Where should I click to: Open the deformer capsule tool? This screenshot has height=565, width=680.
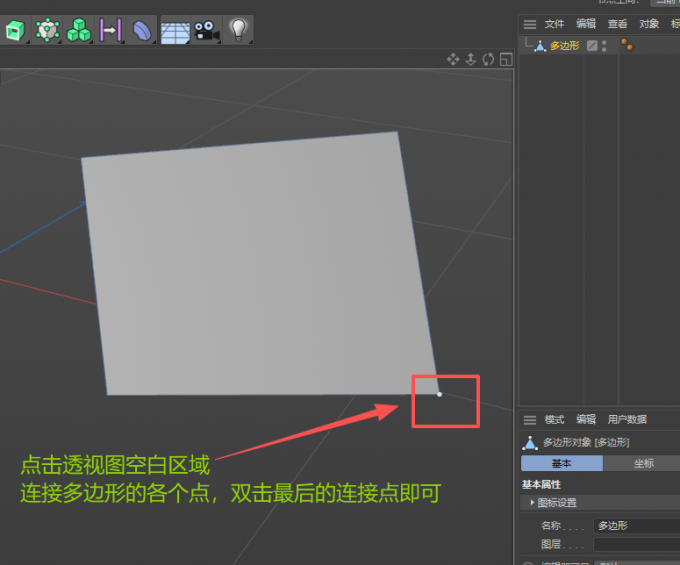tap(143, 30)
